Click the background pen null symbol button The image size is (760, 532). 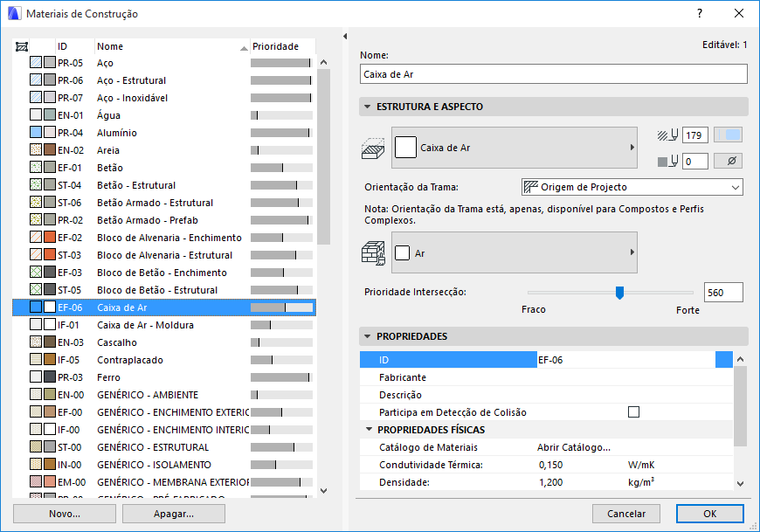(728, 161)
